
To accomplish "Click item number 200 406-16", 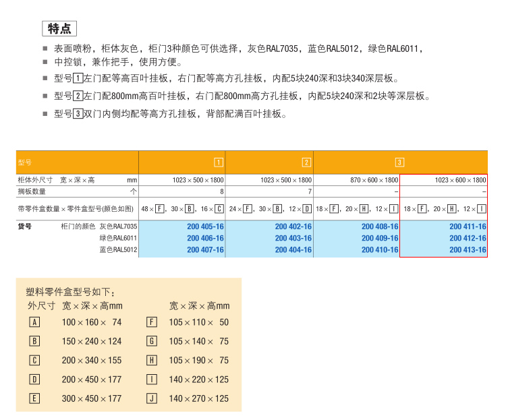I will click(x=205, y=238).
